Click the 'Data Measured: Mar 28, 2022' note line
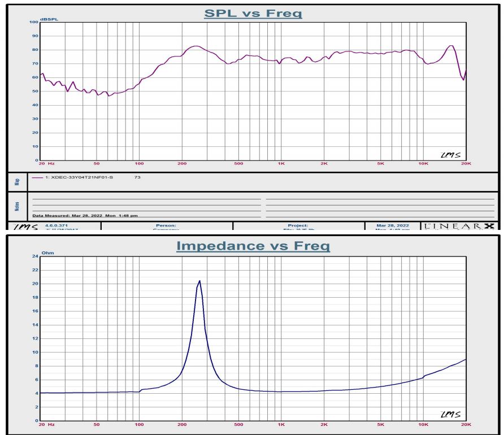This screenshot has width=504, height=435. pos(85,216)
